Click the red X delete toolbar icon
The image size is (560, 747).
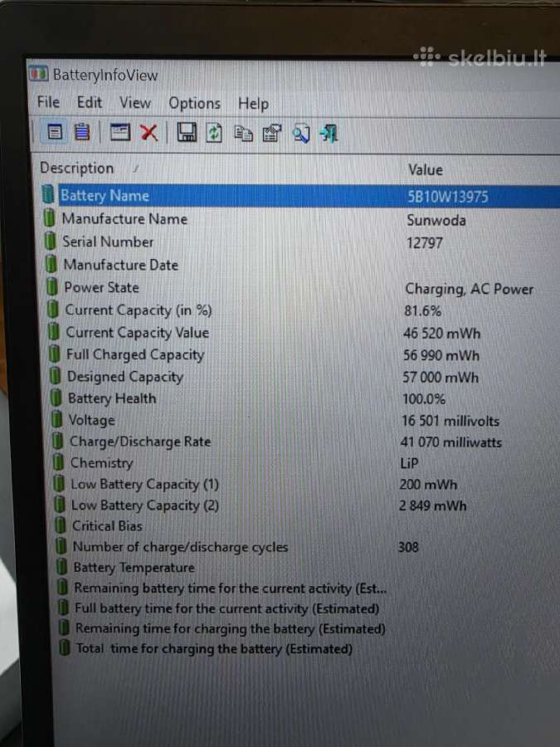coord(149,133)
